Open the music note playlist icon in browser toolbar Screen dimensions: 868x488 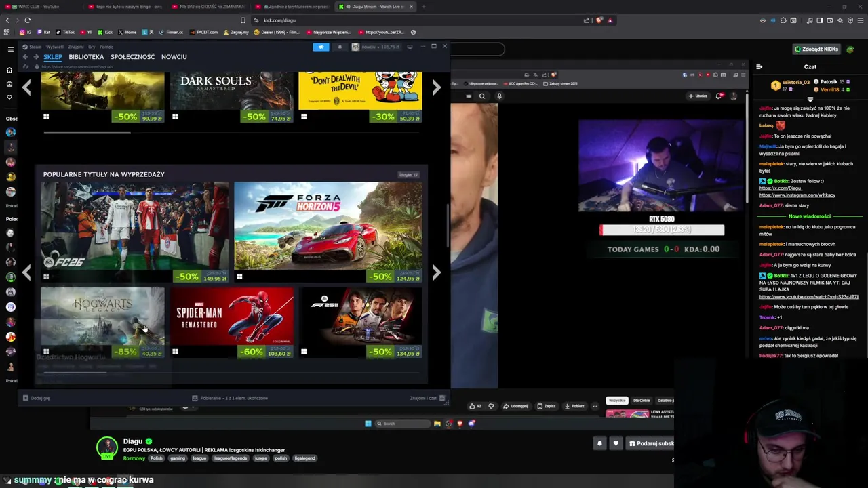[810, 20]
